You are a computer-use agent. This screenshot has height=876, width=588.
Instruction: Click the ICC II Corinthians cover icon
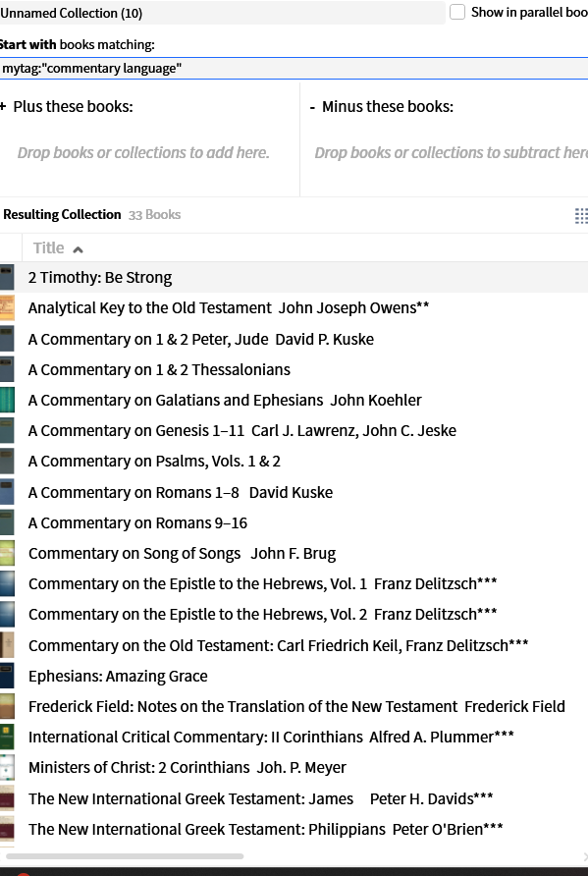7,737
